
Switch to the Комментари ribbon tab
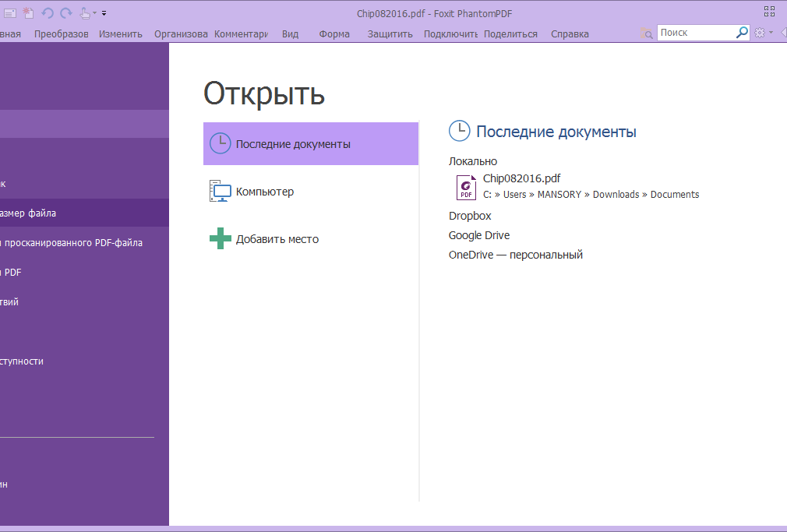pyautogui.click(x=241, y=34)
